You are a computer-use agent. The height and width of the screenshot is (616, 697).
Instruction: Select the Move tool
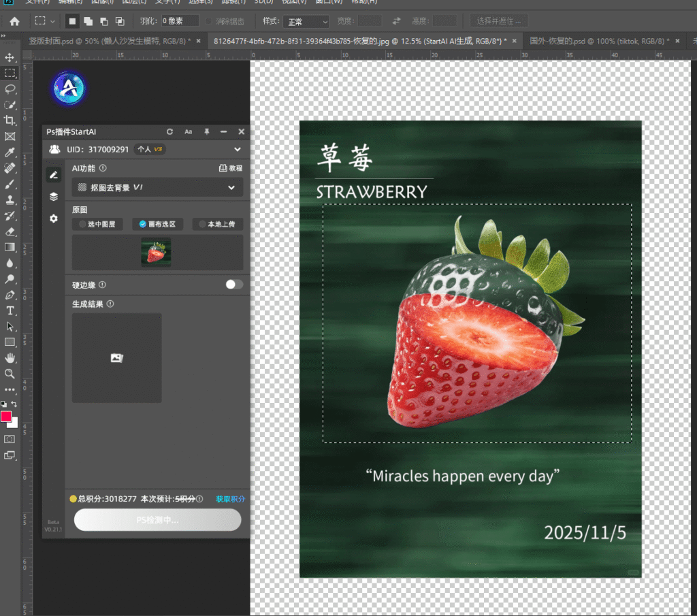(10, 57)
